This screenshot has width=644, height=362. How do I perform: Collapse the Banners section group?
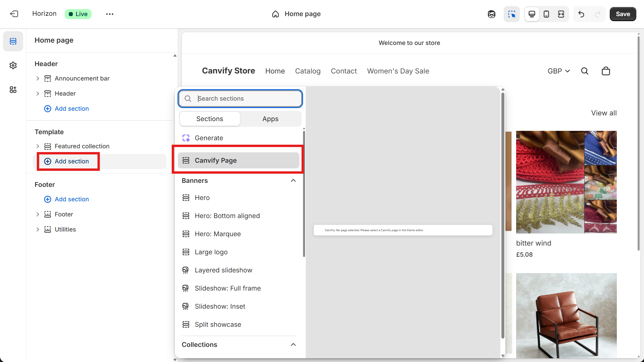[x=293, y=180]
